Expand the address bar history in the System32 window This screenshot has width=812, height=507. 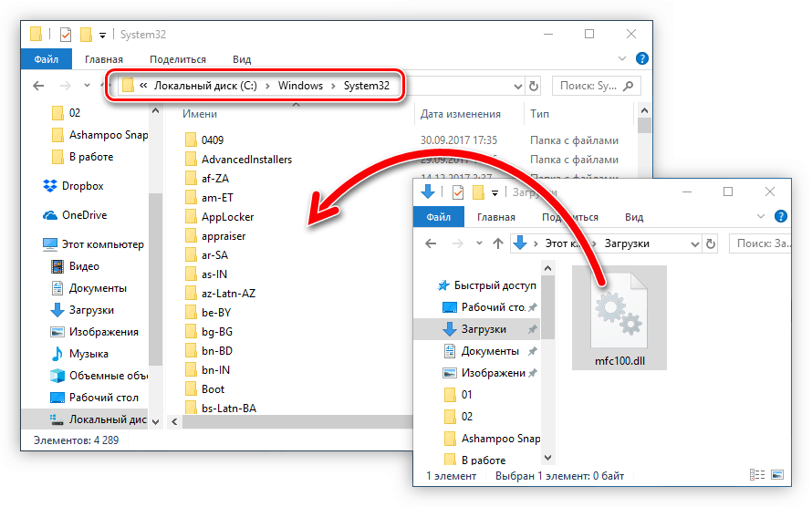coord(517,87)
